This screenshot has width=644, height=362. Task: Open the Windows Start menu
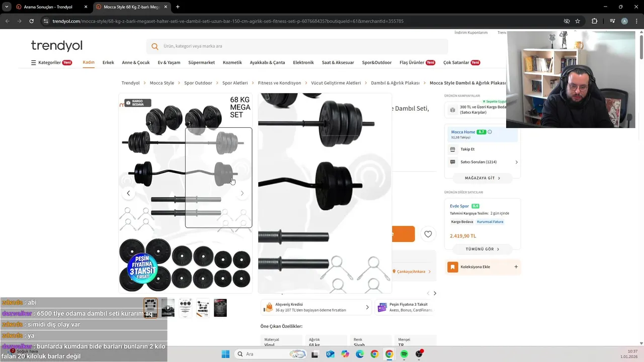tap(225, 354)
